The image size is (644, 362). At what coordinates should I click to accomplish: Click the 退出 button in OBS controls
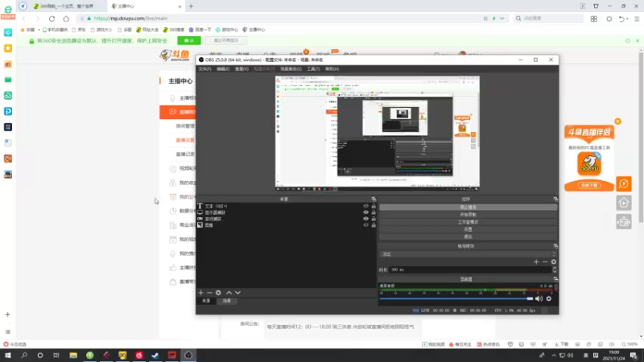point(468,237)
